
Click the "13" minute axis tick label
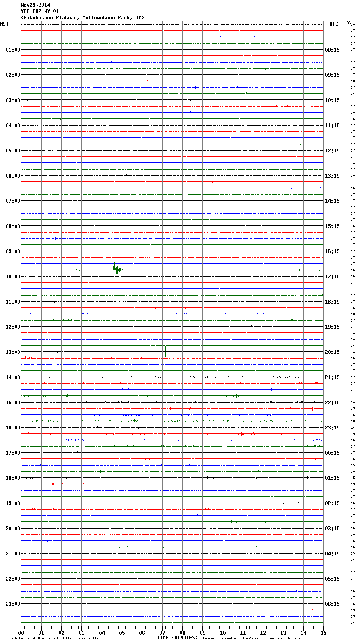(x=283, y=633)
